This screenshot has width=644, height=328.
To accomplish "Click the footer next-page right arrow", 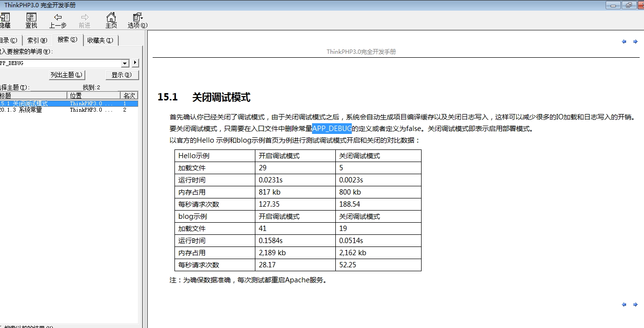I will 635,305.
